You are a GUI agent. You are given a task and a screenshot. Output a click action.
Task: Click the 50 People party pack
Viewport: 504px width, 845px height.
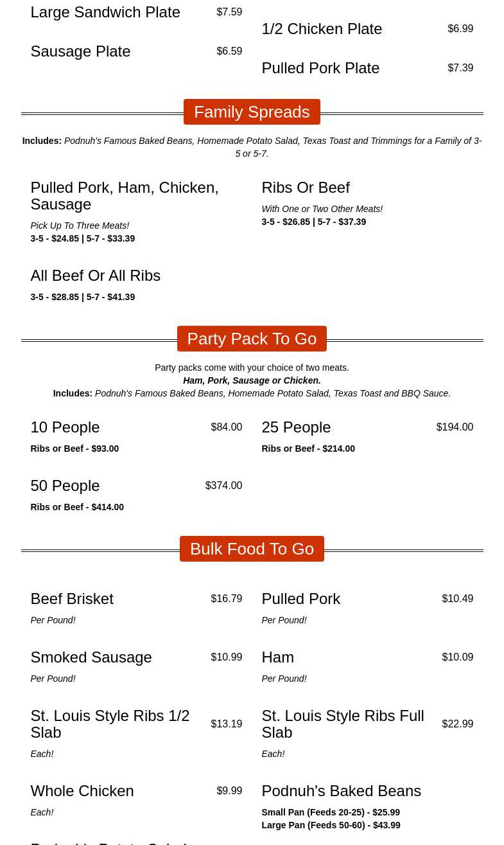(65, 486)
